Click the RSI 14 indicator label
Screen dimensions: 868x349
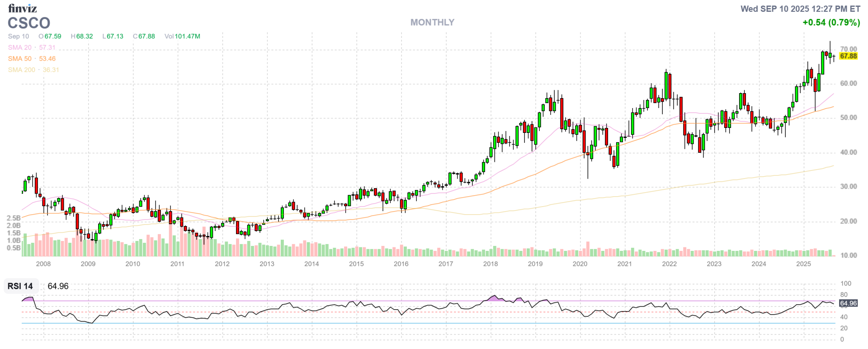pos(20,286)
